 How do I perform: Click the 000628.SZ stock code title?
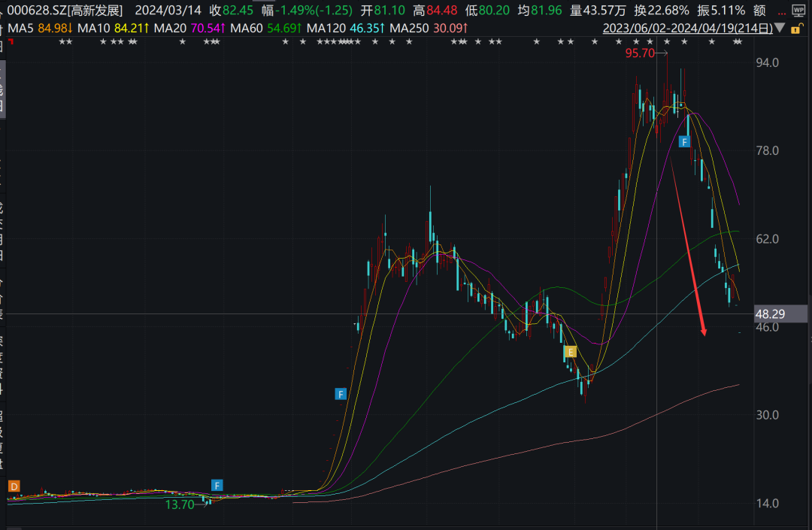62,11
